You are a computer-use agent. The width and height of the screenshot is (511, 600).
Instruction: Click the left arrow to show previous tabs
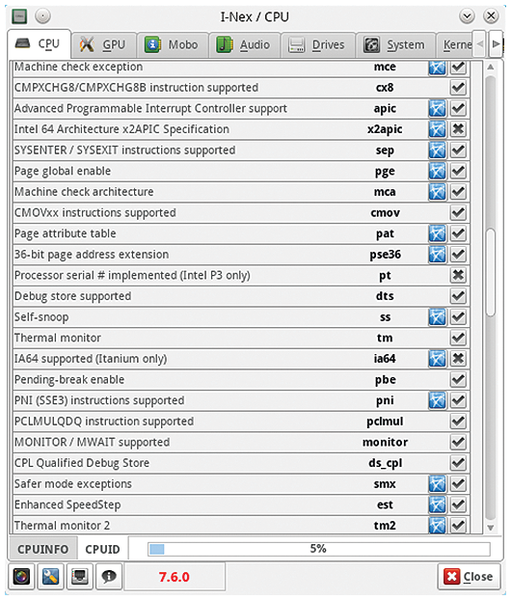point(480,44)
